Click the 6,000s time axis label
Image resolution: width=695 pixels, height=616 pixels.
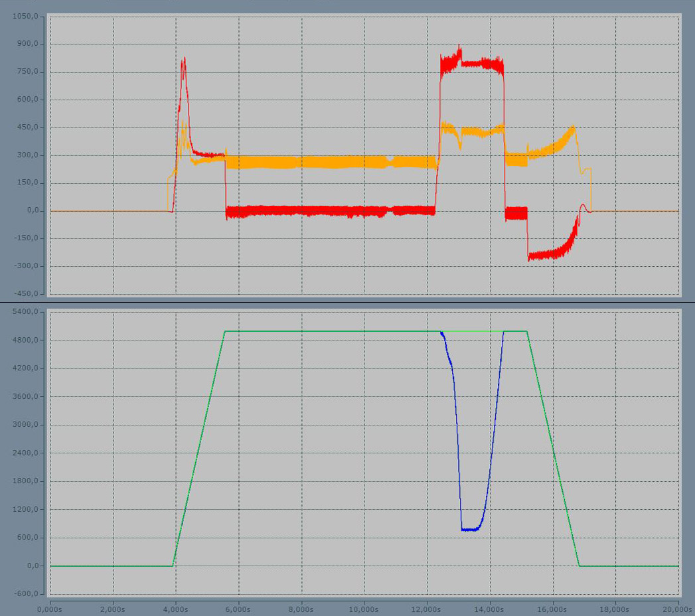238,609
